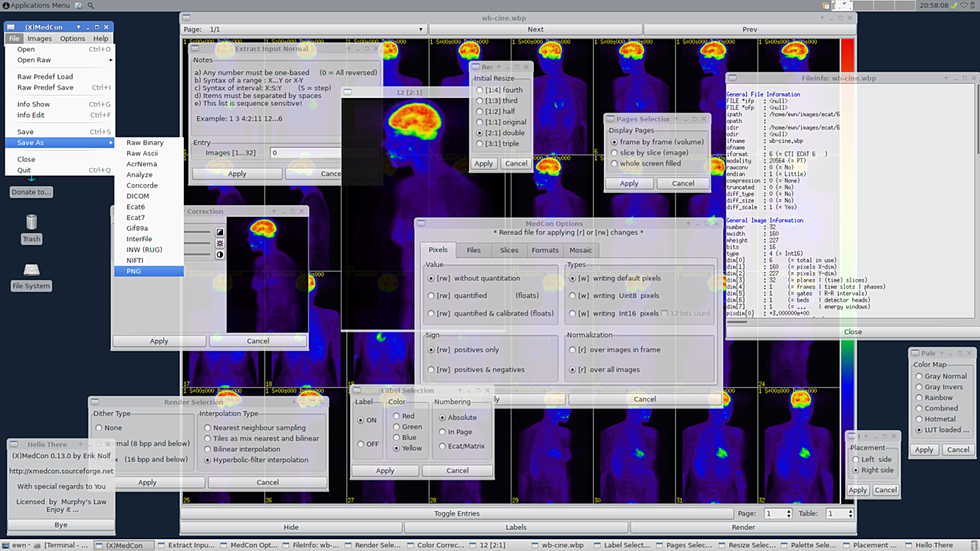Select the Rainbow color map option

point(920,398)
